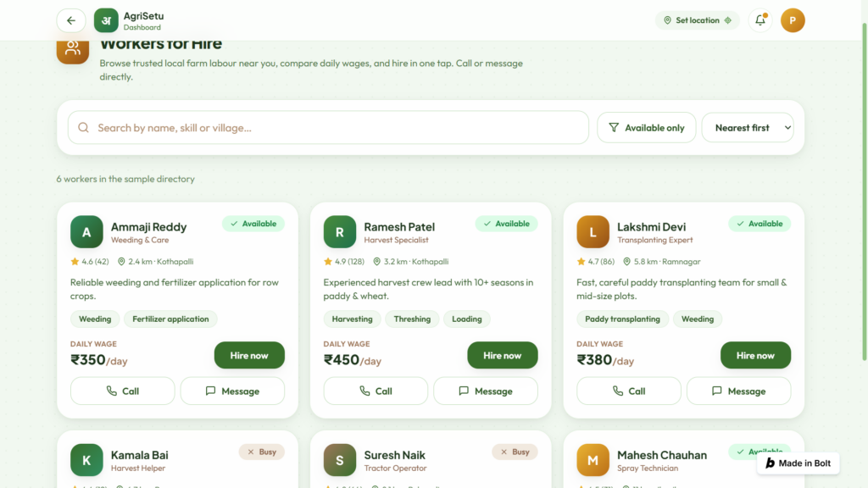Open the AgriSetu logo icon
The height and width of the screenshot is (488, 868).
(106, 20)
